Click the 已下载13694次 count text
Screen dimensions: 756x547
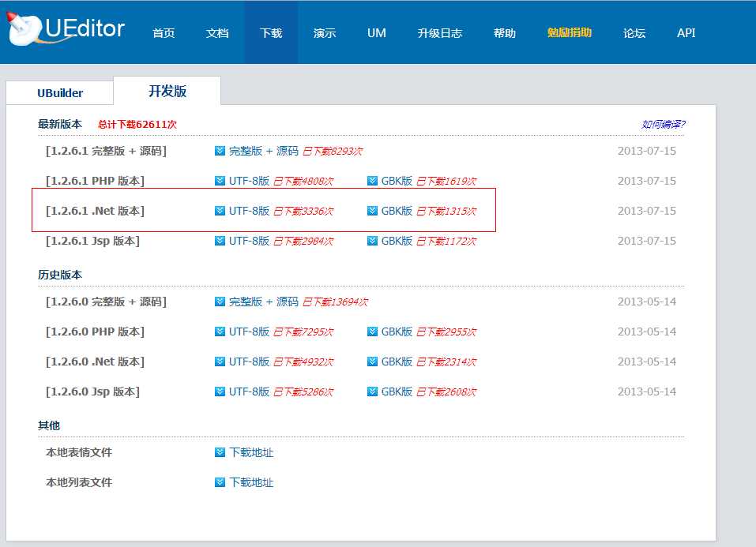click(336, 302)
